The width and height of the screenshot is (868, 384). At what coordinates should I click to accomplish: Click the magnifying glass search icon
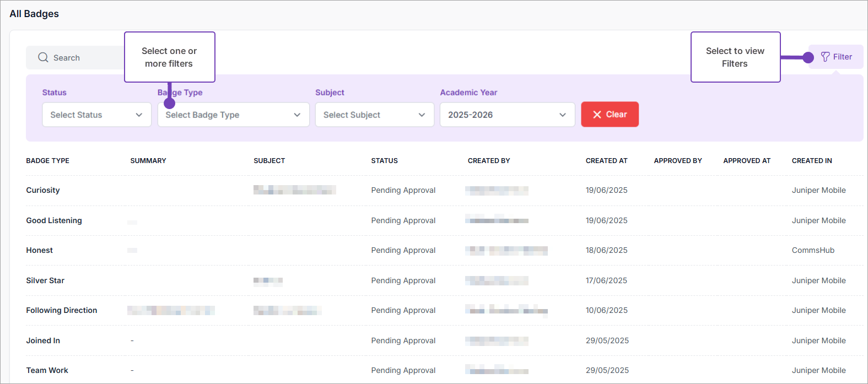pyautogui.click(x=43, y=57)
